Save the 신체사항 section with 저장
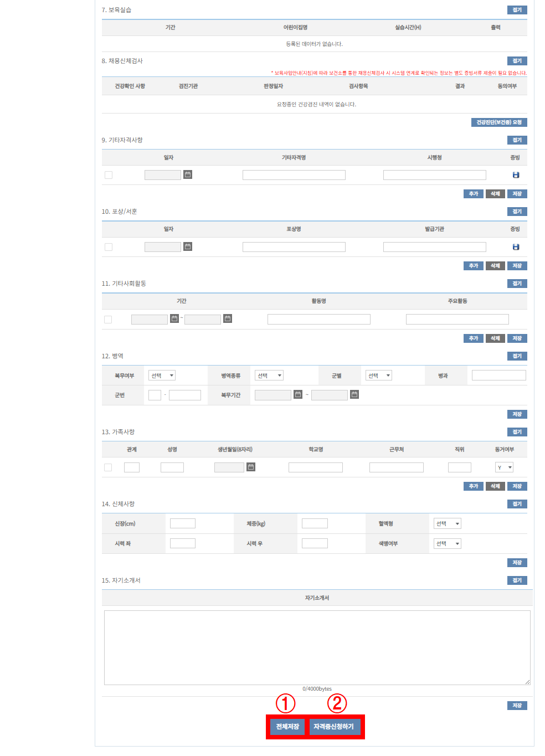This screenshot has width=545, height=756. (517, 563)
